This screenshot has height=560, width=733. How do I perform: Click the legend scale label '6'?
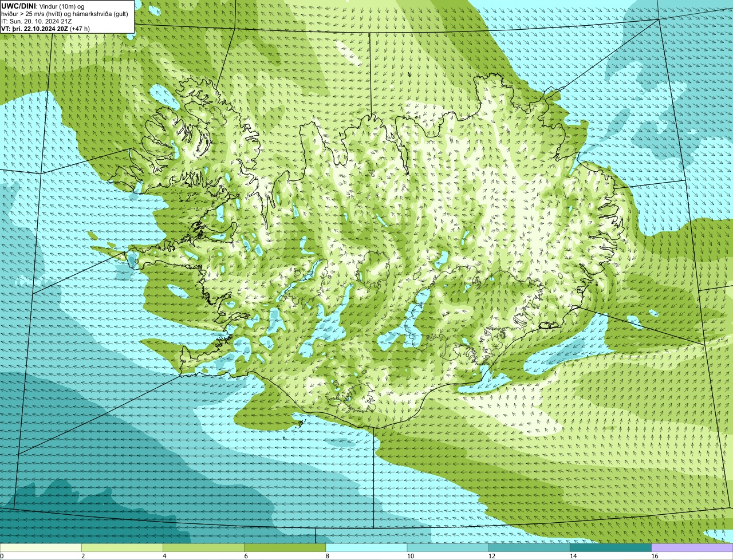[246, 556]
